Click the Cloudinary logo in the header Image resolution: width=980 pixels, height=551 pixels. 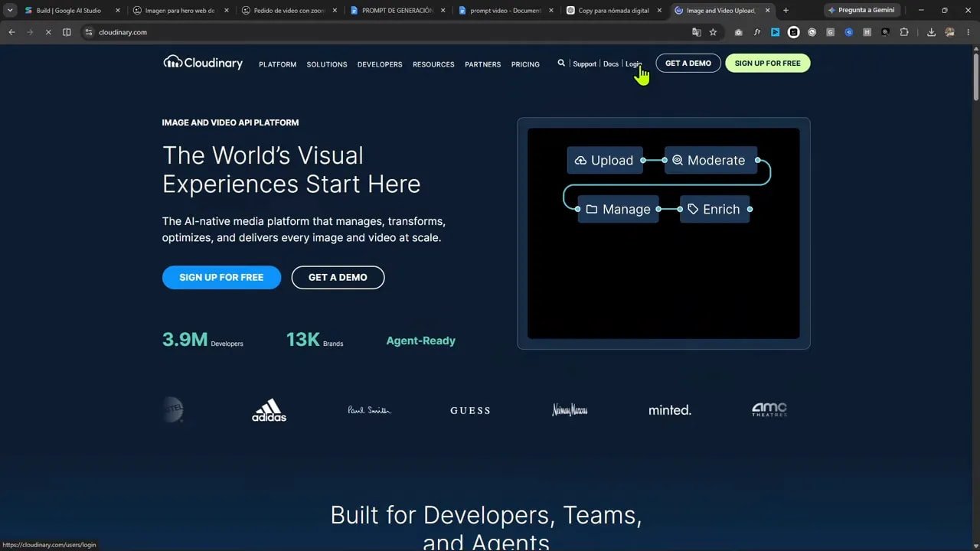(x=203, y=63)
